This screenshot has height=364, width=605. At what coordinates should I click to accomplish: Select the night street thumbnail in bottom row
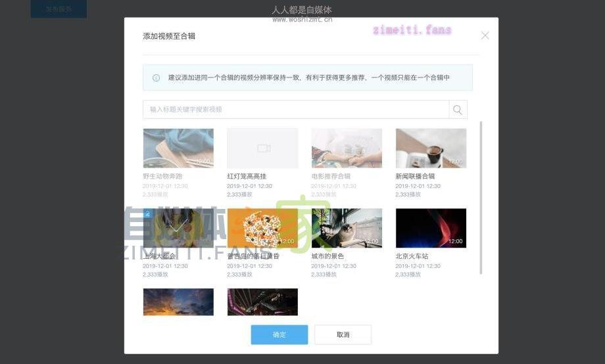point(263,302)
